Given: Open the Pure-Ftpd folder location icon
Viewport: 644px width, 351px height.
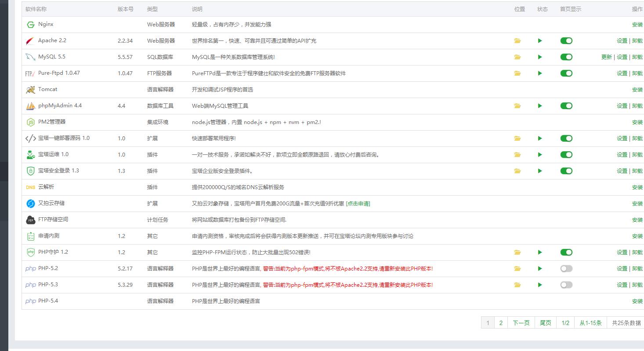Looking at the screenshot, I should click(x=517, y=73).
